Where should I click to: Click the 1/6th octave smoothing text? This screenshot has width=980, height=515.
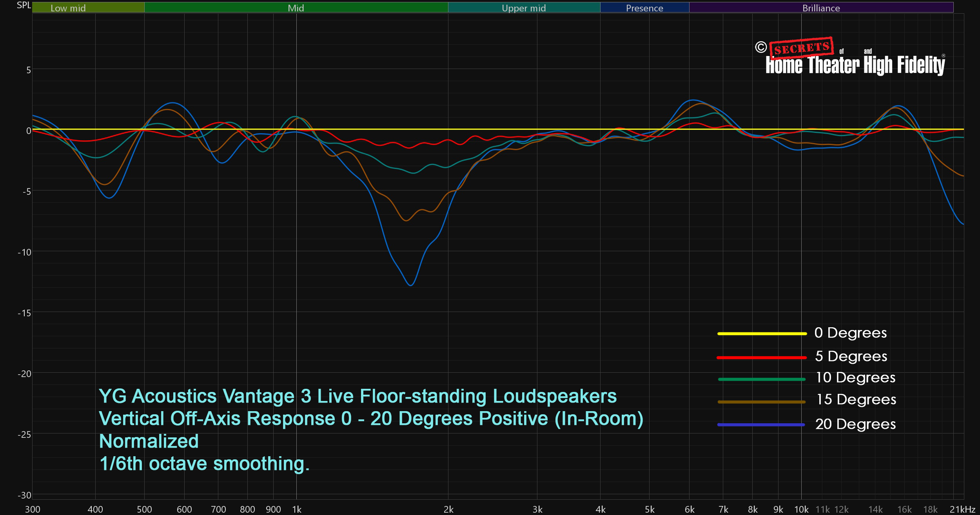pyautogui.click(x=204, y=464)
